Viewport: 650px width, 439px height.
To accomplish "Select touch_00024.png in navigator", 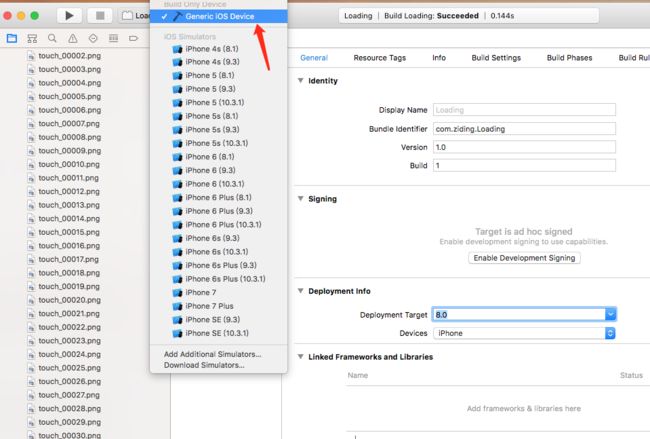I will [x=70, y=354].
